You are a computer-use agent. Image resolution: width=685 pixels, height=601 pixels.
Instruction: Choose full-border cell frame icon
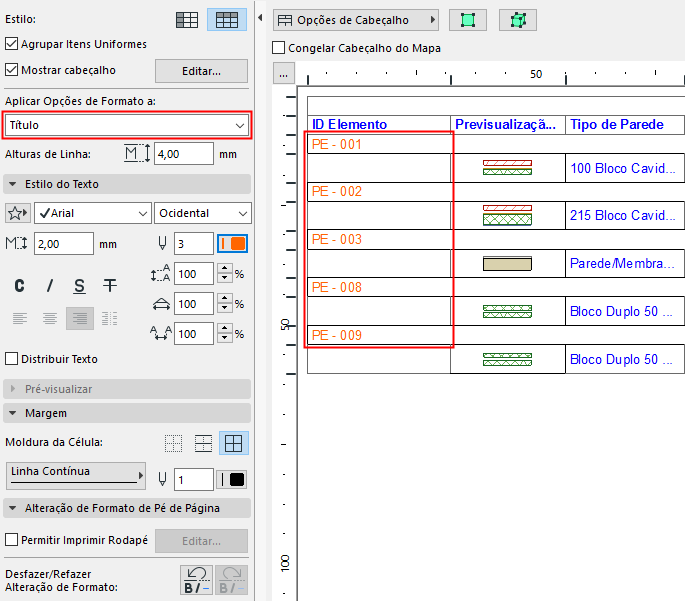click(233, 443)
